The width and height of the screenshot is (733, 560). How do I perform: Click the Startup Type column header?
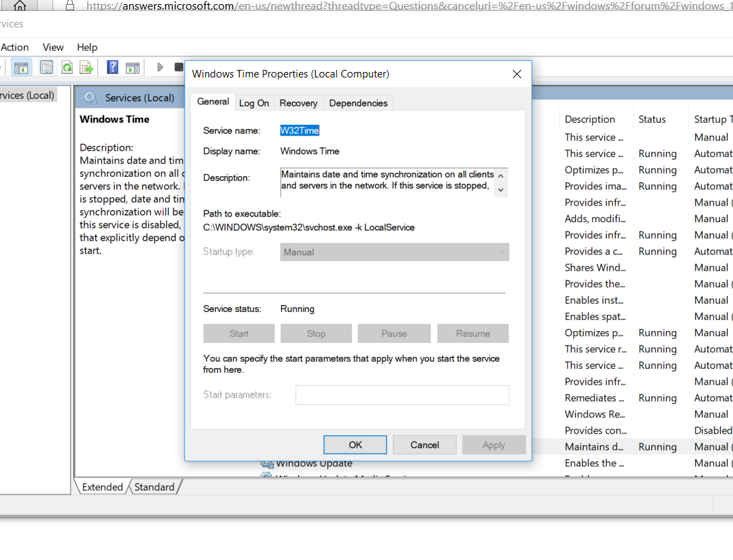pyautogui.click(x=713, y=119)
